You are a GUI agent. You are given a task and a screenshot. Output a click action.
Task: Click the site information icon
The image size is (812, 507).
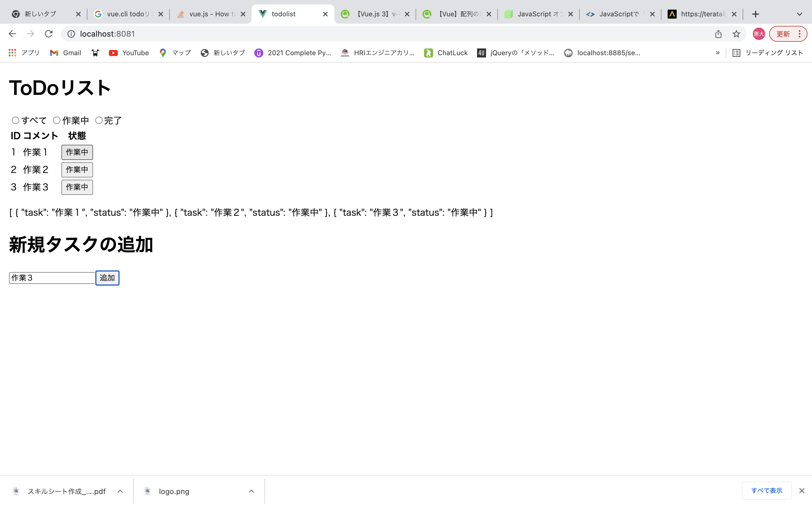71,34
